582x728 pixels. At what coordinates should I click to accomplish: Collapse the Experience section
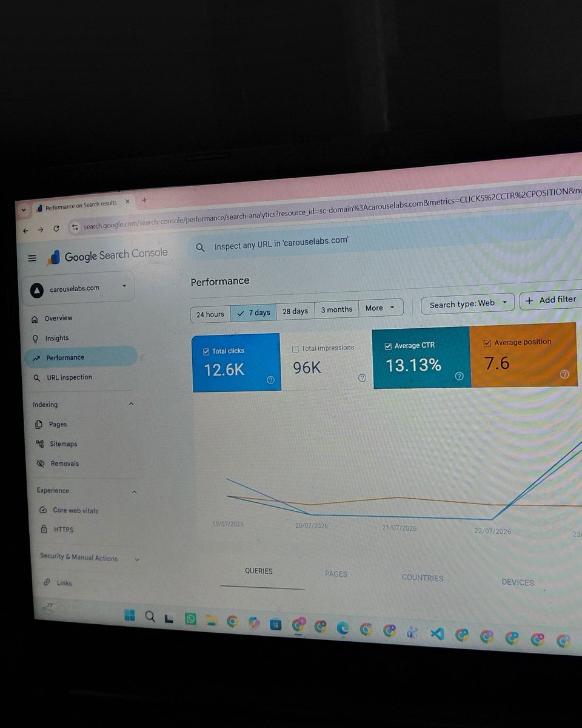pos(134,491)
